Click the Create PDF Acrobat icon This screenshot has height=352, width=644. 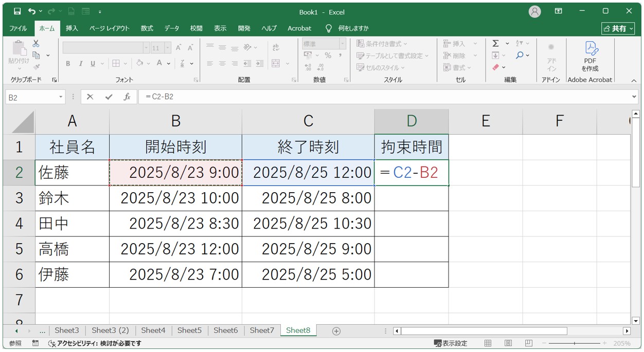590,57
